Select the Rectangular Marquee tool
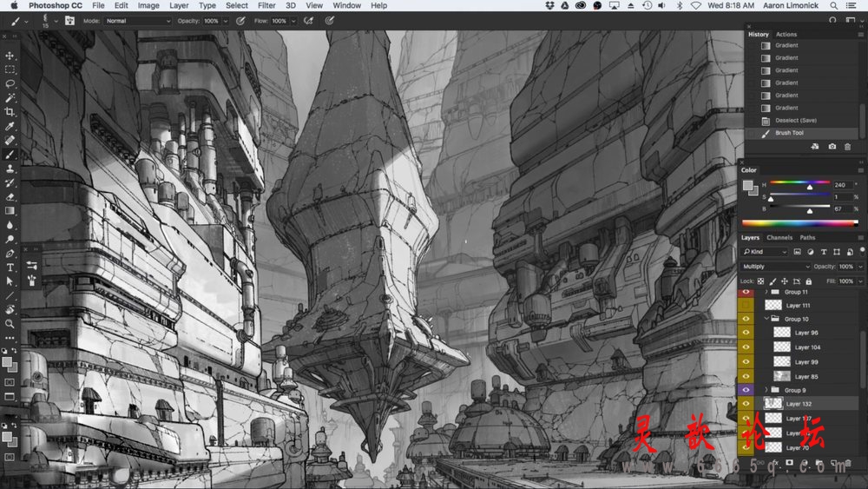This screenshot has width=868, height=489. point(10,69)
